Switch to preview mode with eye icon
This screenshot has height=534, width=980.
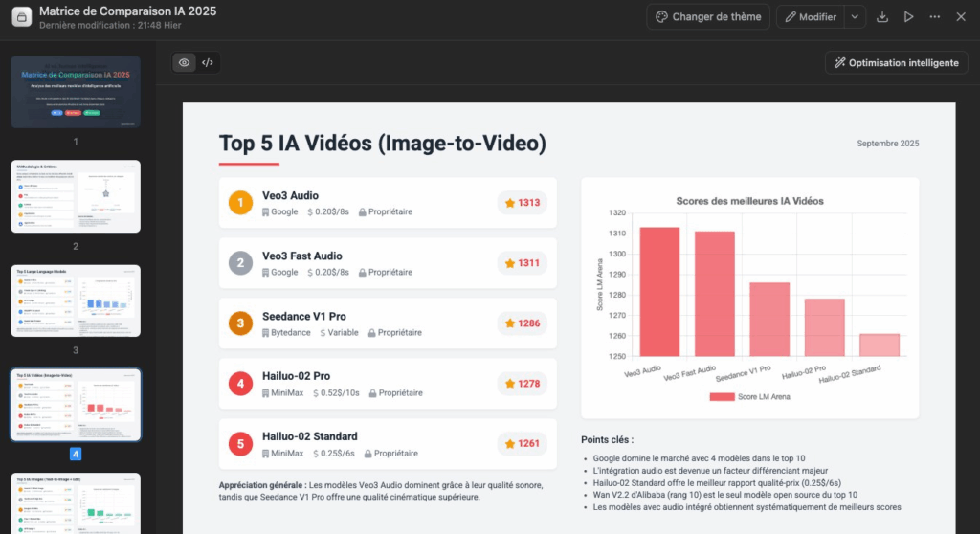185,63
